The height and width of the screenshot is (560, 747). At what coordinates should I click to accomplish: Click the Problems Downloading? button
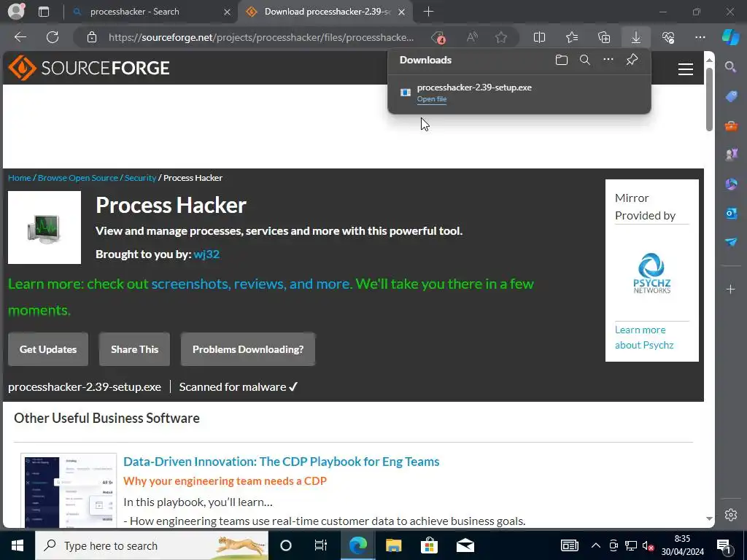[248, 349]
